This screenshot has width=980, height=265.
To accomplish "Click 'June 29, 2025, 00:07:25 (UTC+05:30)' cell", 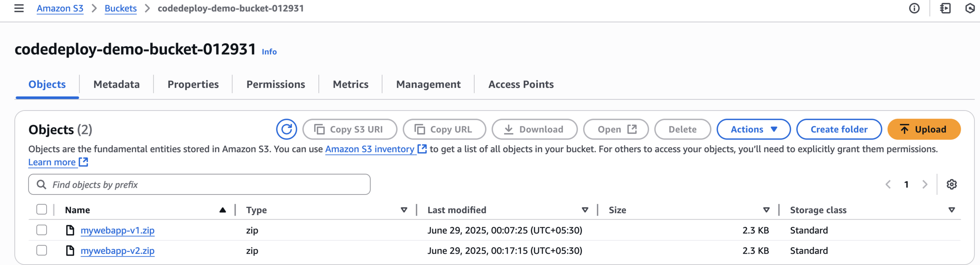I will pos(505,230).
